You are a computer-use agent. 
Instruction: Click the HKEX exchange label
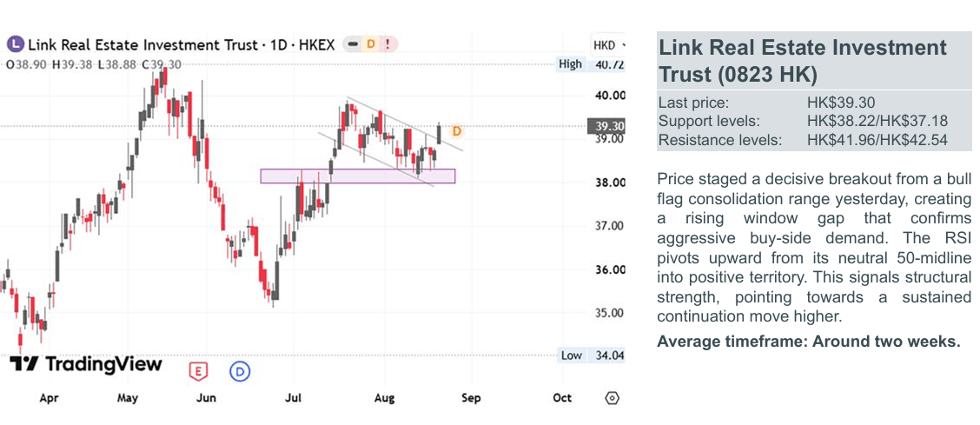coord(315,45)
